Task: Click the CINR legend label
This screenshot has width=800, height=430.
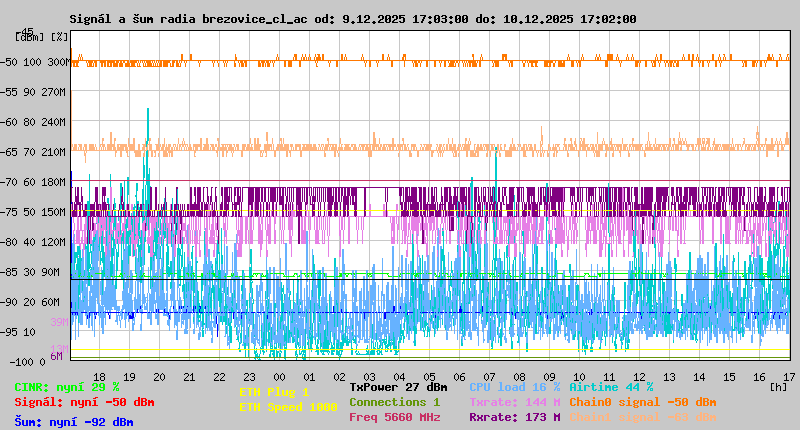Action: [67, 387]
